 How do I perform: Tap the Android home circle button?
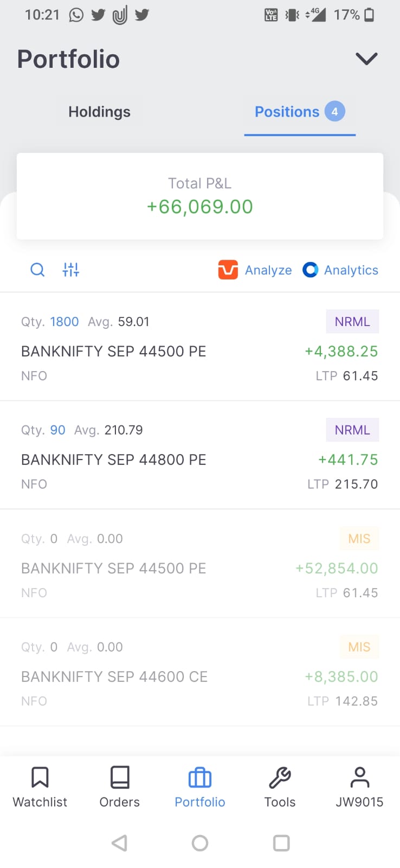point(200,843)
